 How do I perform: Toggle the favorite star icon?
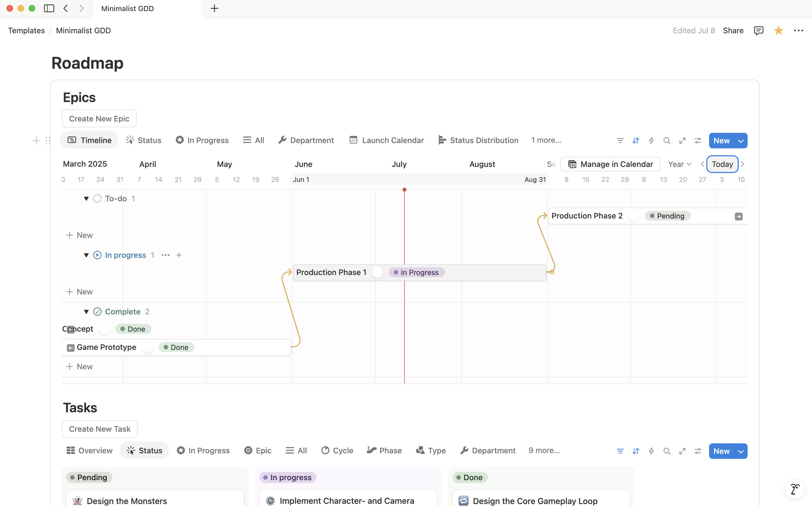[778, 30]
